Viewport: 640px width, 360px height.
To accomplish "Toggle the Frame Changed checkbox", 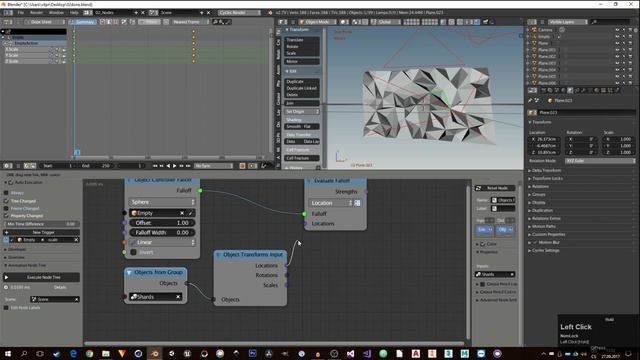I will click(6, 208).
